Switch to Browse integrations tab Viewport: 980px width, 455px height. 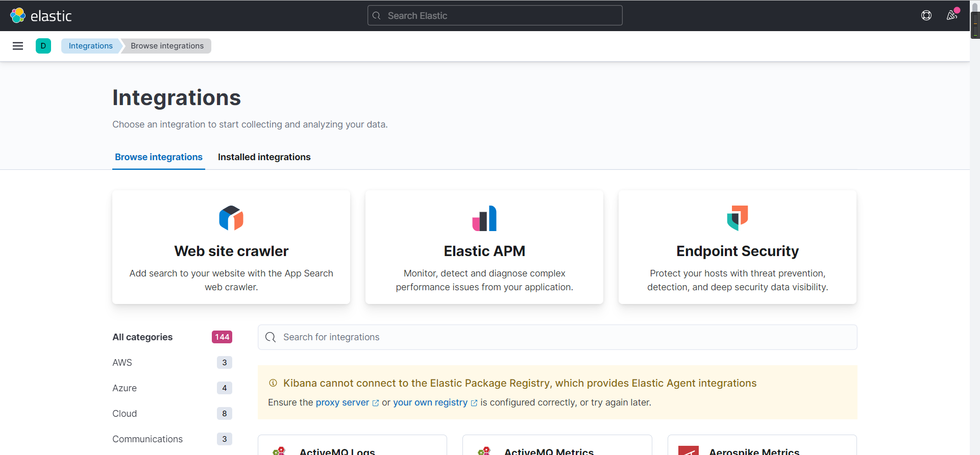159,157
